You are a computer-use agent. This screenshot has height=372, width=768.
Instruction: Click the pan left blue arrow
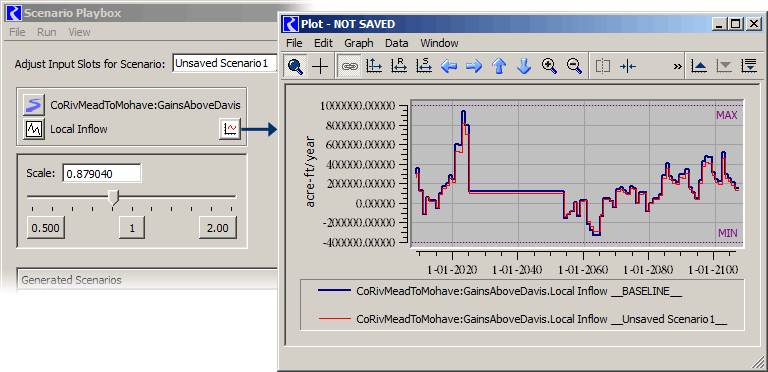(x=449, y=66)
